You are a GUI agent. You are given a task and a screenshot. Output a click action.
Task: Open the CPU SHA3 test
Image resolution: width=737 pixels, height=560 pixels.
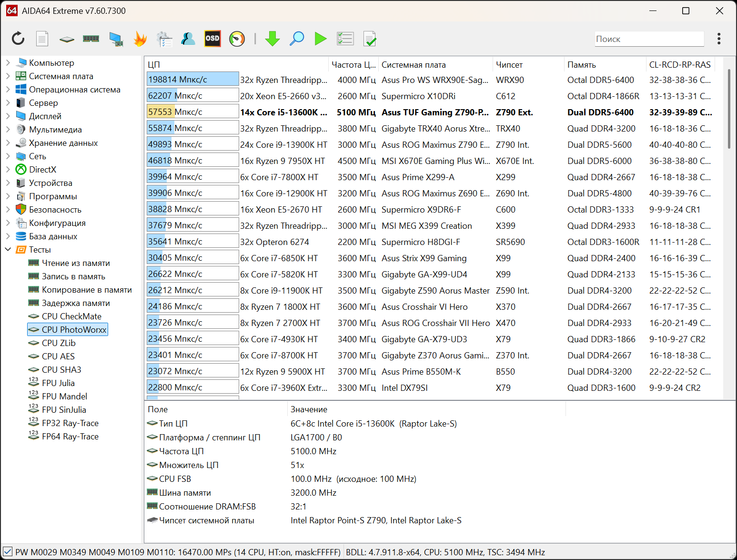pyautogui.click(x=61, y=369)
